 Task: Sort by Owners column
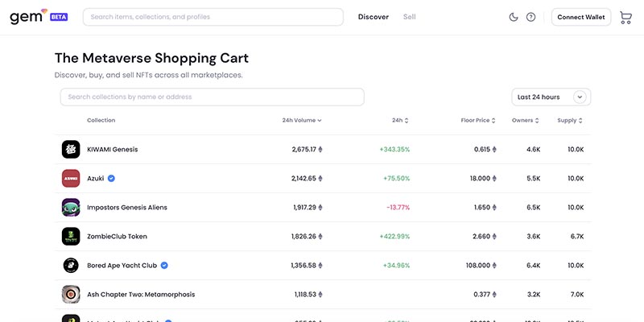[525, 120]
